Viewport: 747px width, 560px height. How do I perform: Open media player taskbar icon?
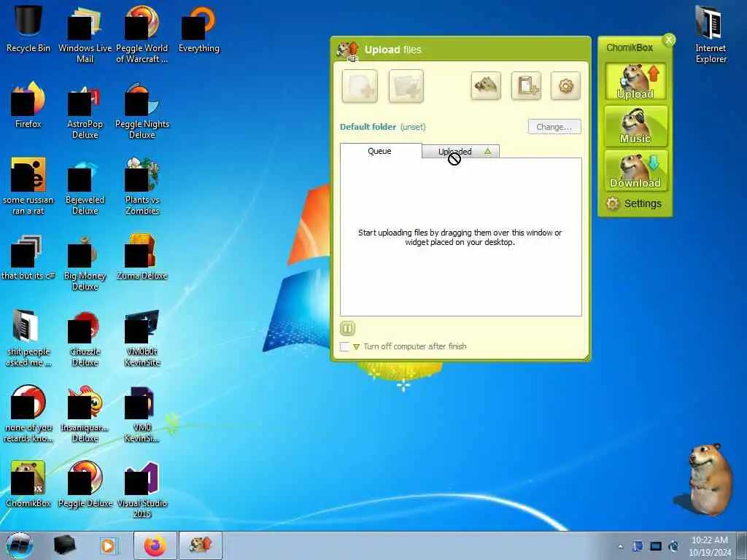point(109,545)
